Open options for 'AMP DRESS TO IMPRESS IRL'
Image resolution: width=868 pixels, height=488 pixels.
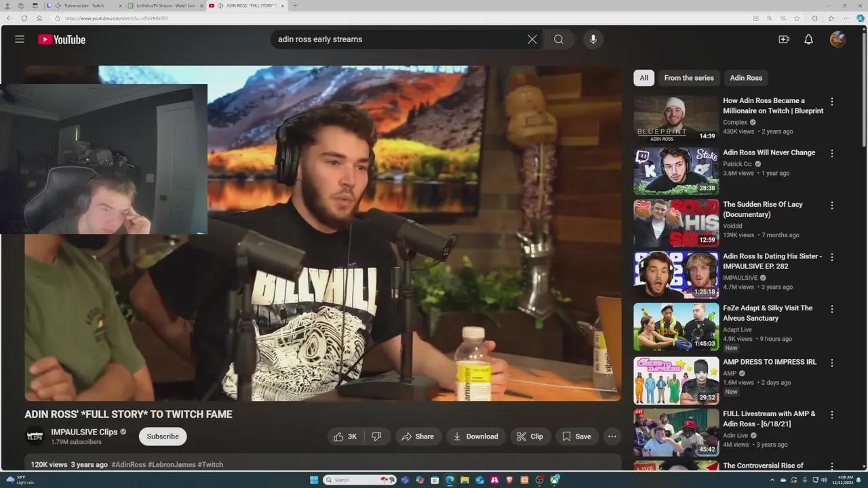[x=832, y=363]
